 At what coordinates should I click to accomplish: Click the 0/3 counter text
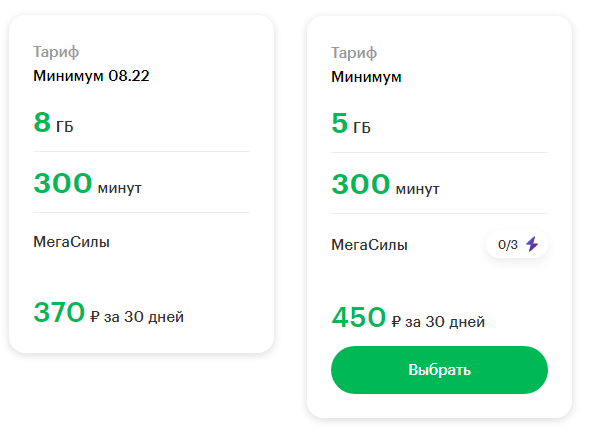507,245
